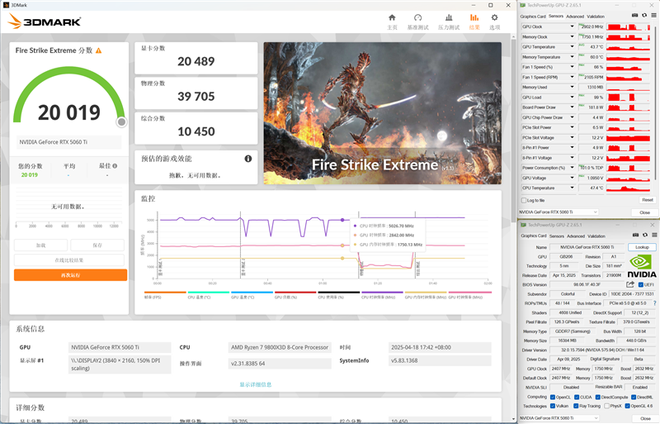Switch to Advanced tab in lower GPU-Z window
This screenshot has width=660, height=424.
[576, 236]
